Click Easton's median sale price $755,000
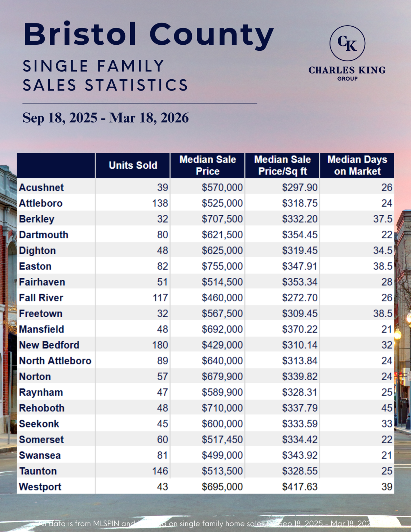 tap(222, 266)
